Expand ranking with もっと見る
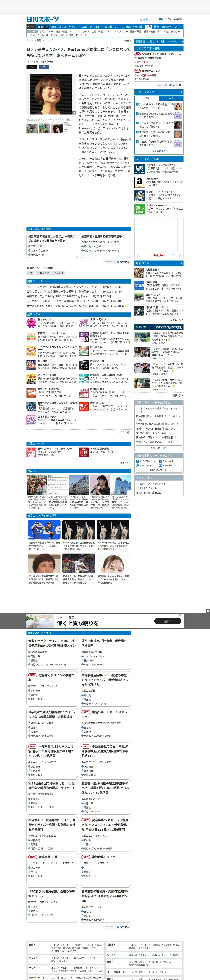The width and height of the screenshot is (210, 980). 159,151
